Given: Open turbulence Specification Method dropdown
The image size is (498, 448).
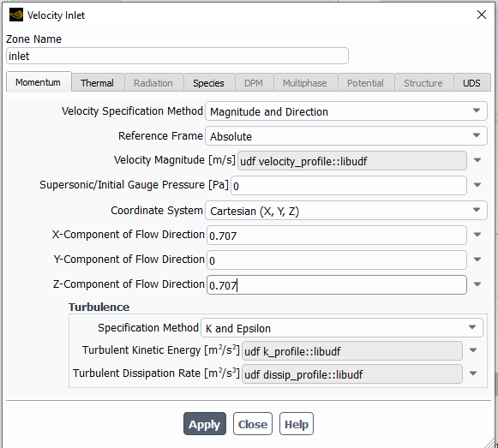Looking at the screenshot, I should (x=342, y=328).
